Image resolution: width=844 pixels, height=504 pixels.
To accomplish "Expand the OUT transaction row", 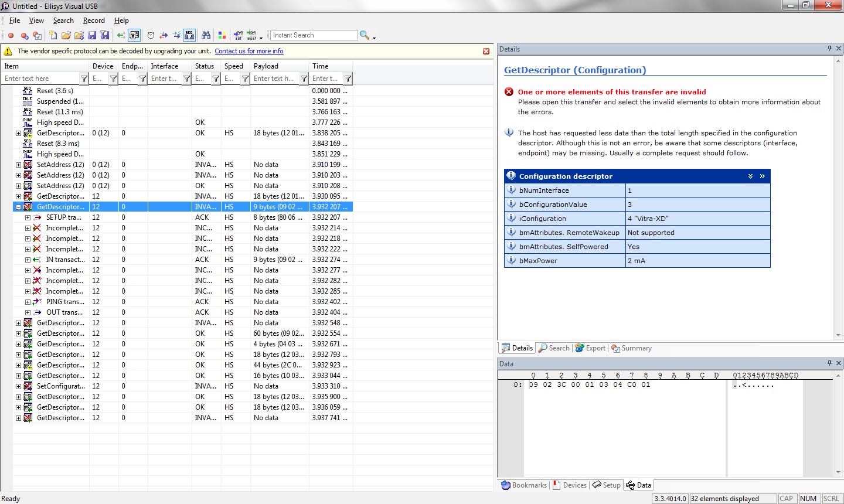I will (28, 312).
